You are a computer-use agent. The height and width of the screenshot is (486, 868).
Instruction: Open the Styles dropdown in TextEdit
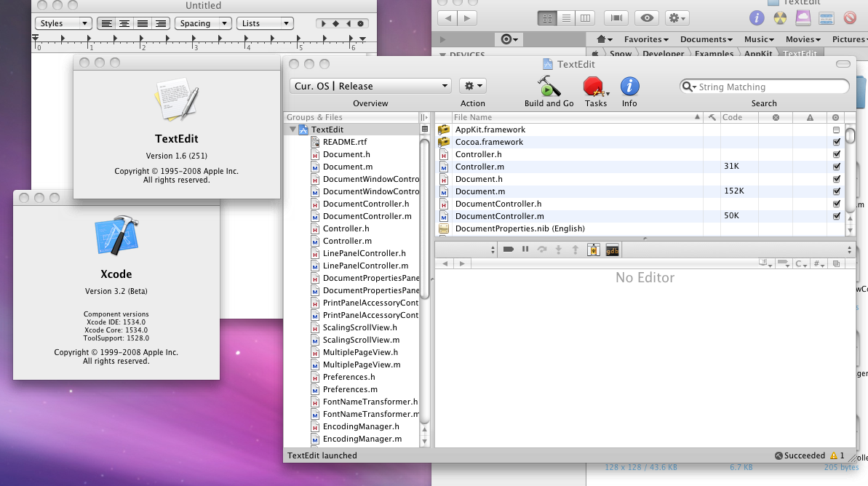[63, 23]
